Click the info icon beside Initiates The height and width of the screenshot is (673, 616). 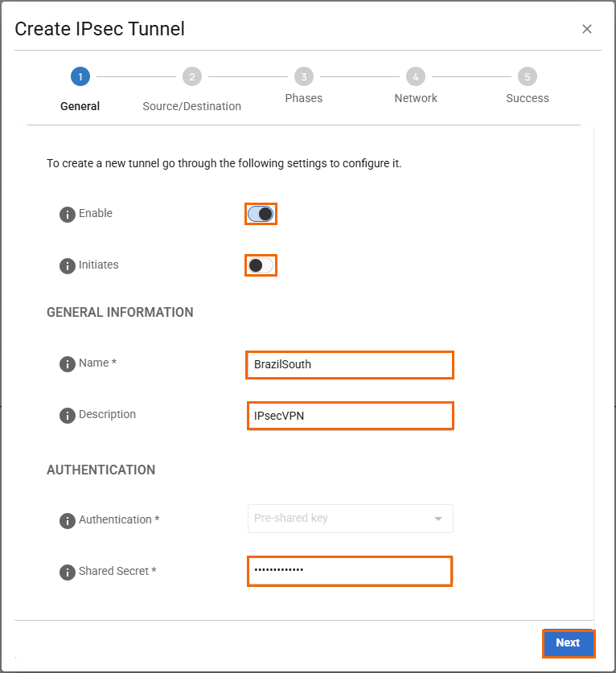coord(68,266)
